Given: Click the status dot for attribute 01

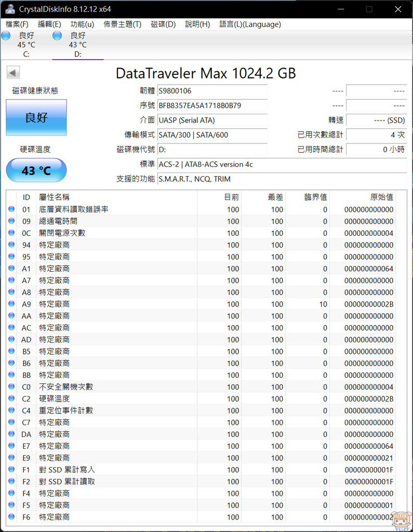Looking at the screenshot, I should pyautogui.click(x=11, y=209).
